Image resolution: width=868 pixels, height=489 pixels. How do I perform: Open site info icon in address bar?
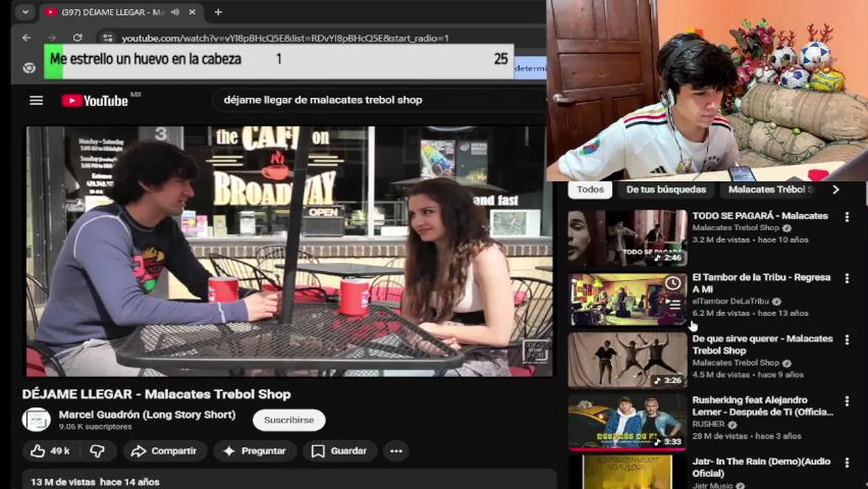(x=107, y=38)
